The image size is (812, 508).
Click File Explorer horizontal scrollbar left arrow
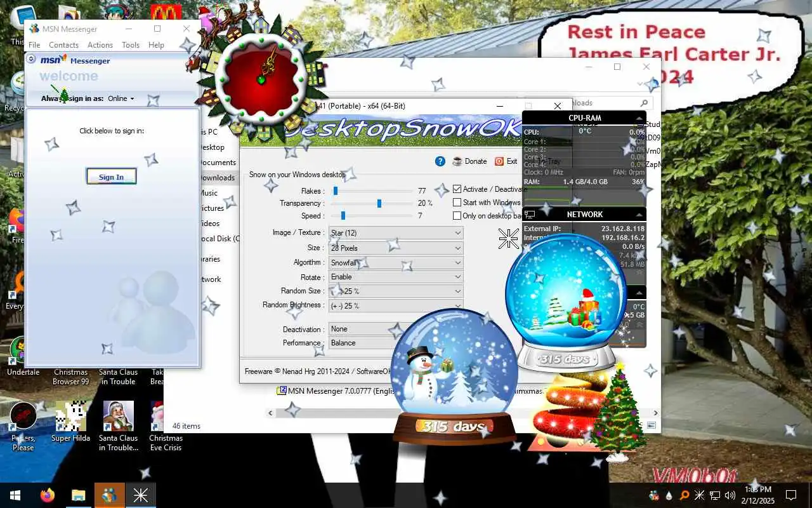(271, 413)
